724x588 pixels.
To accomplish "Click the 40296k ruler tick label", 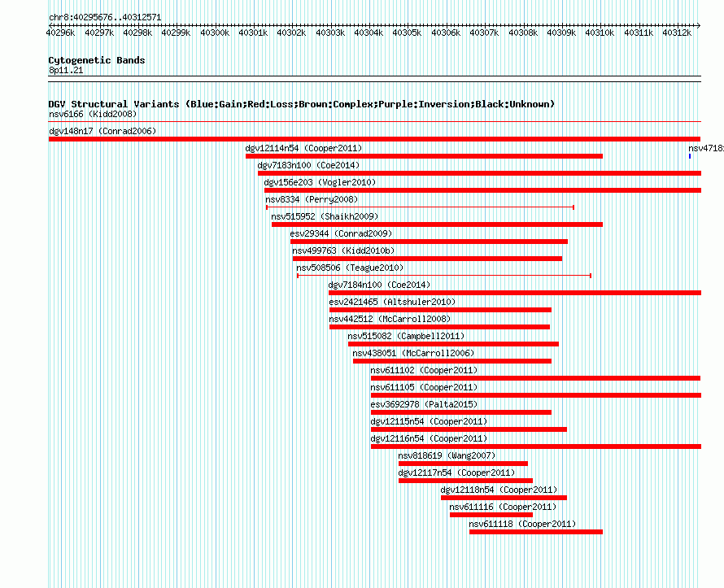I will coord(60,33).
